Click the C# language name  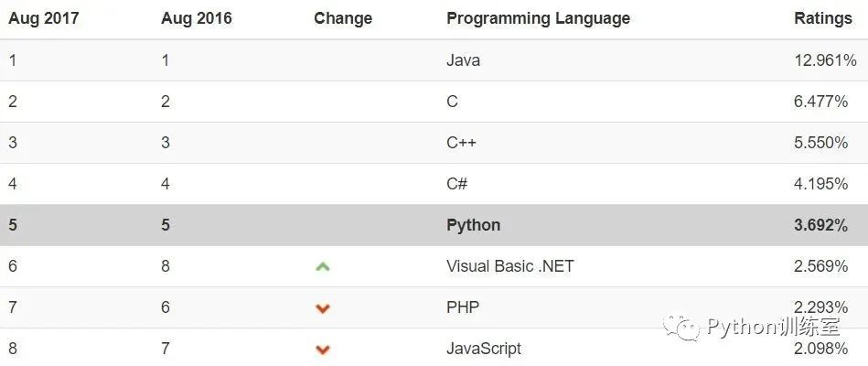(456, 184)
